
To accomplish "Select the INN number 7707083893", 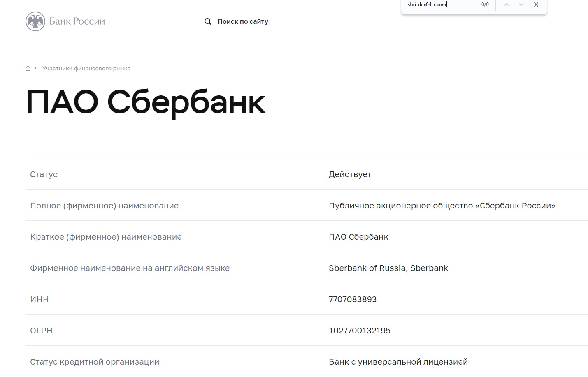I will click(x=353, y=299).
